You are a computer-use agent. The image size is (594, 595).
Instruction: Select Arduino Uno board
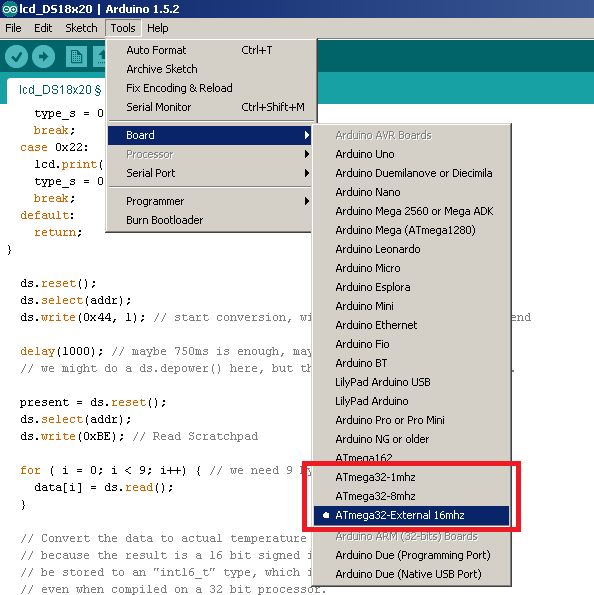411,154
